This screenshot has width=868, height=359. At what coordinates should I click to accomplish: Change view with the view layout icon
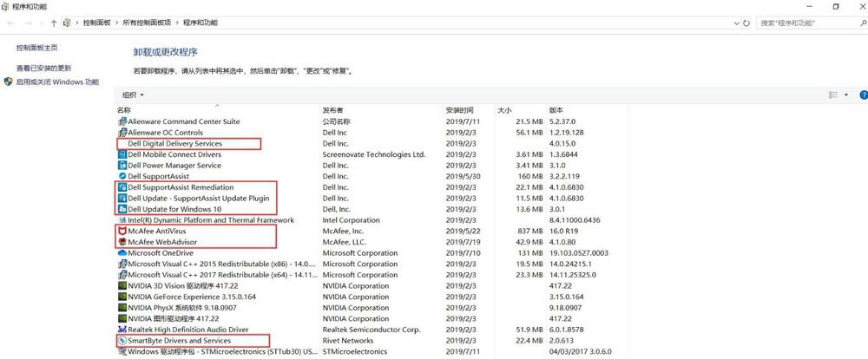click(x=833, y=95)
